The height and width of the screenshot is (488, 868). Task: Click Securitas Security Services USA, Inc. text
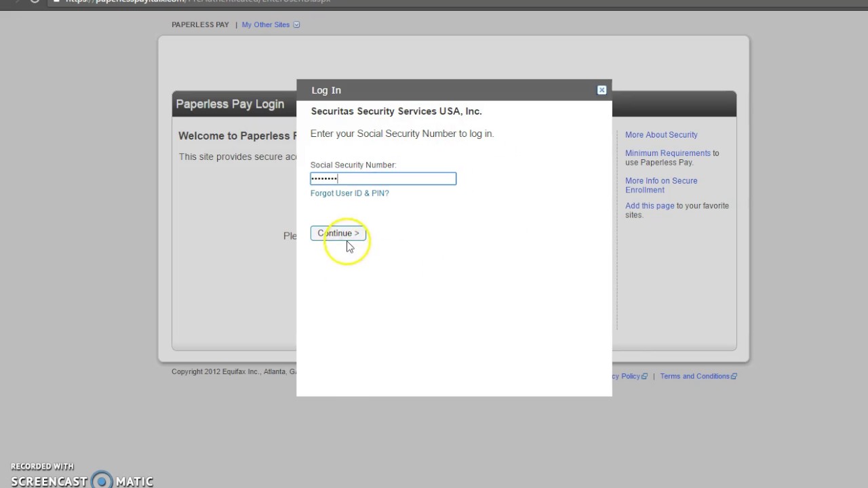(x=396, y=111)
